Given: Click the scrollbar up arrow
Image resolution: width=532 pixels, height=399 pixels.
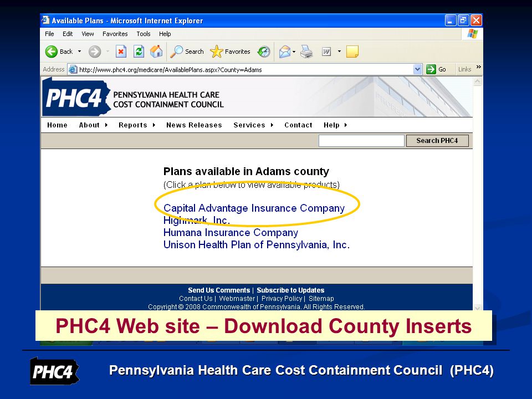Looking at the screenshot, I should (x=478, y=81).
